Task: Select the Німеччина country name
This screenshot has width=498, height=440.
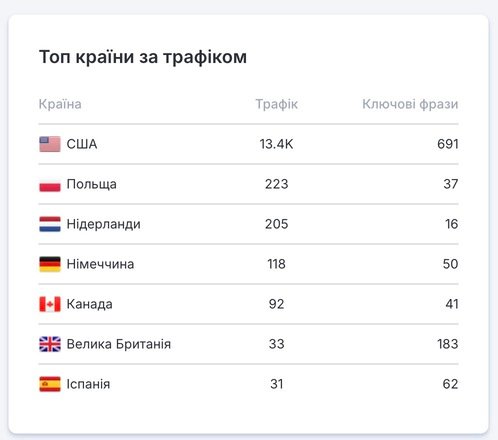Action: tap(100, 264)
